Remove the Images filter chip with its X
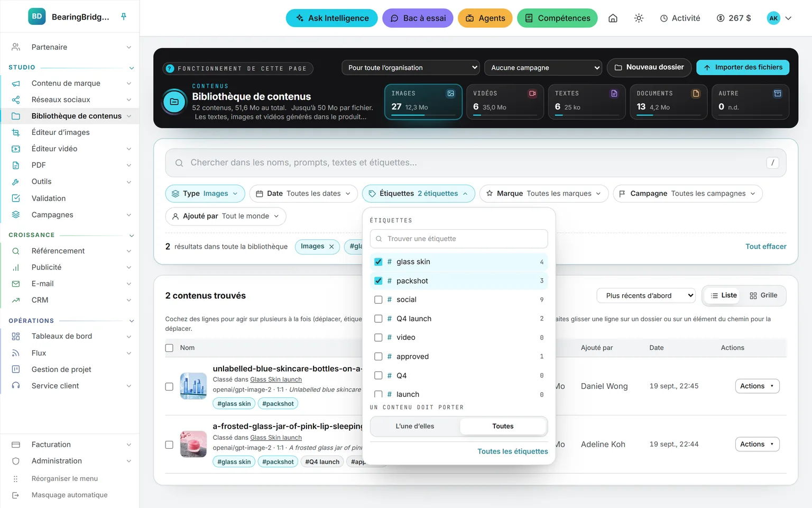The image size is (812, 508). click(x=331, y=247)
